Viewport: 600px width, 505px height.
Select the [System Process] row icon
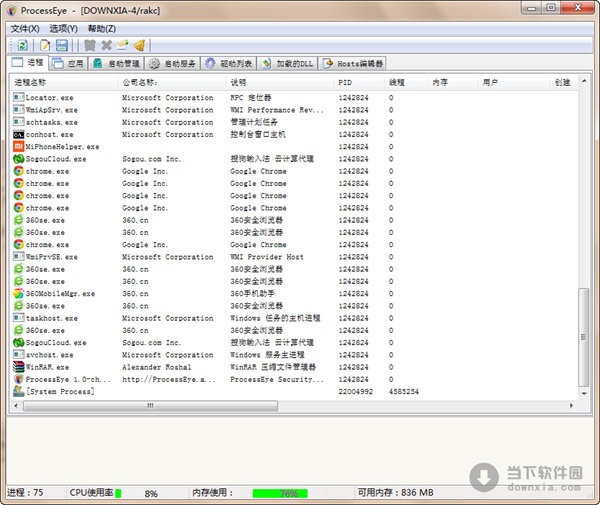[x=18, y=391]
